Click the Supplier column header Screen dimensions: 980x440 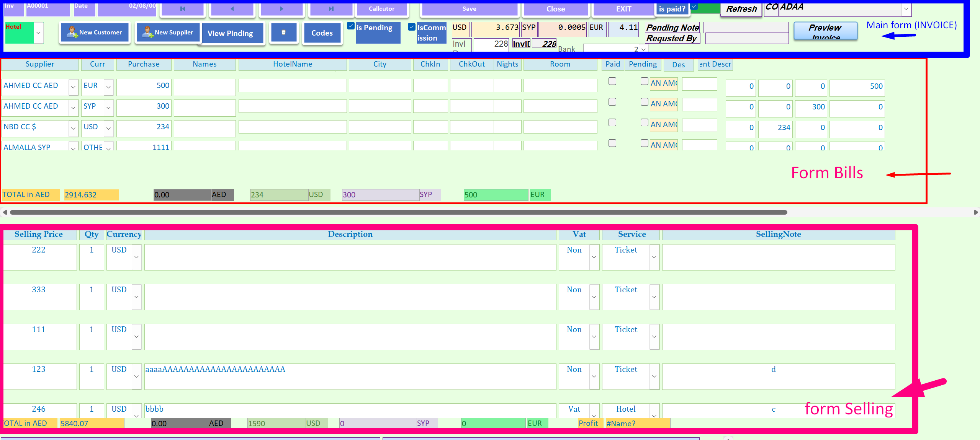click(x=40, y=64)
